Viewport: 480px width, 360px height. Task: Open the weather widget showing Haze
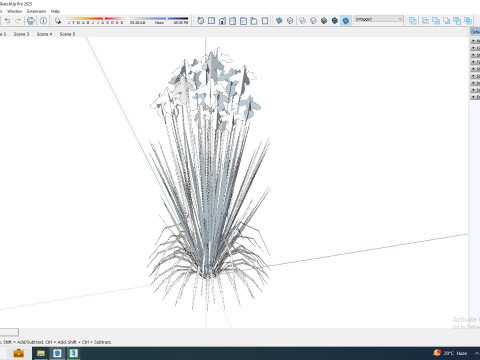click(x=450, y=353)
